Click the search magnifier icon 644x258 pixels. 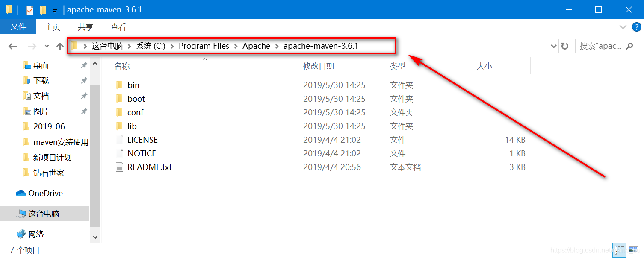click(x=629, y=46)
